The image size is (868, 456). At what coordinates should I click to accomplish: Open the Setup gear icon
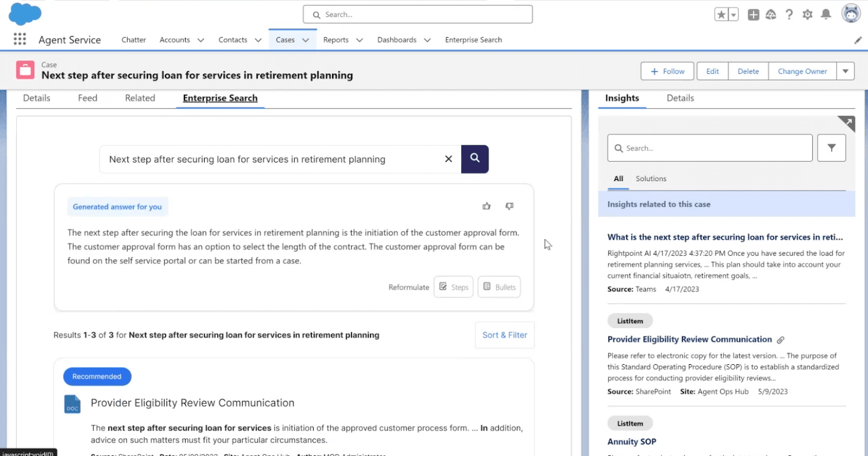tap(807, 15)
